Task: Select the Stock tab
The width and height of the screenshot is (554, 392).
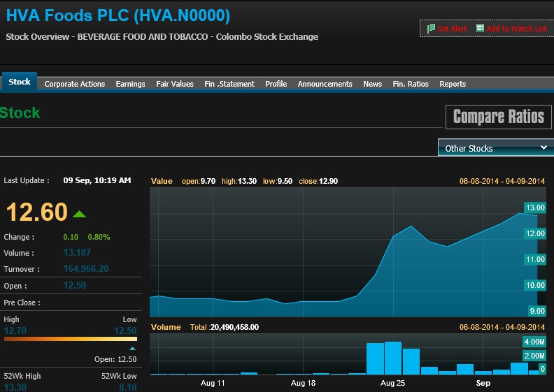Action: 20,82
